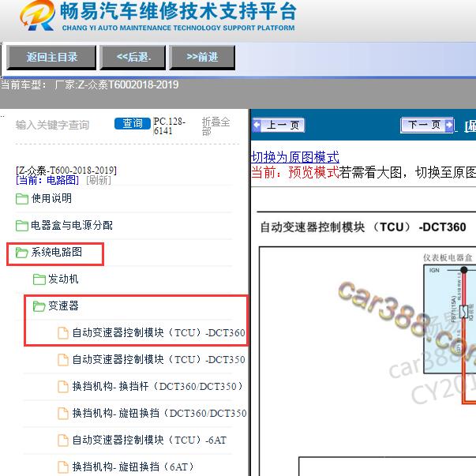Open 自动变速器控制模块（TCU）-DCT360 entry
This screenshot has width=476, height=476.
click(x=159, y=332)
